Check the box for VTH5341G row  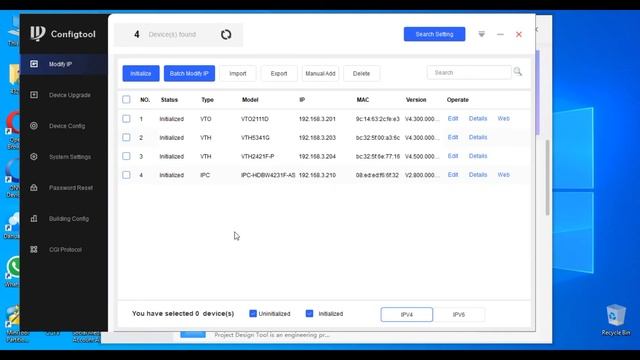click(x=126, y=137)
